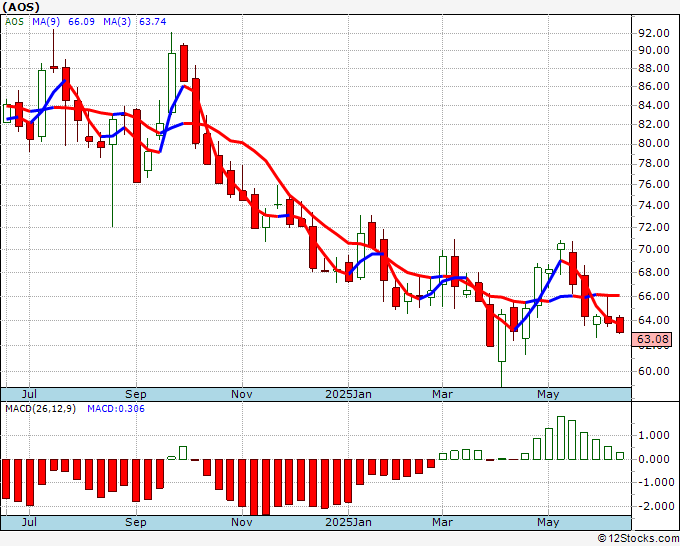Click the 64.00 price axis label

click(654, 320)
